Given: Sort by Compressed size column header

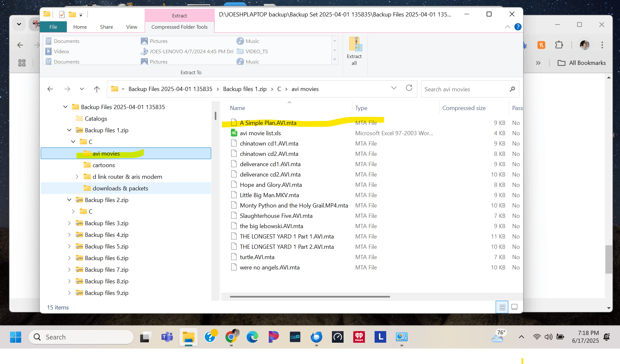Looking at the screenshot, I should point(464,108).
